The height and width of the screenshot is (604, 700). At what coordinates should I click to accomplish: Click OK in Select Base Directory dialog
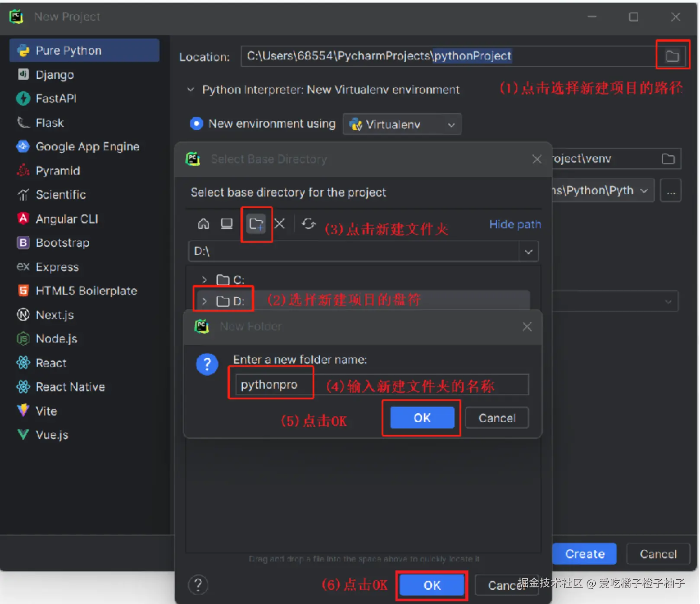coord(432,585)
